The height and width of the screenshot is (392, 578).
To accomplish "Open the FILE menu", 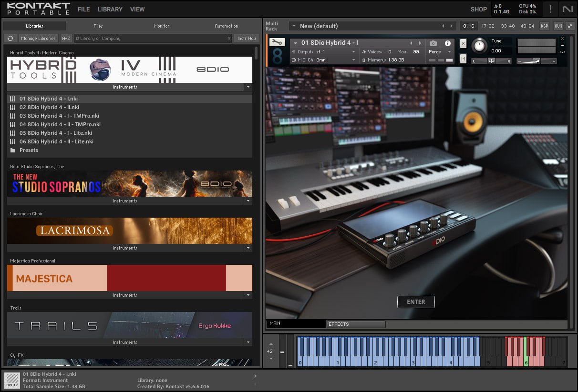I will tap(83, 9).
